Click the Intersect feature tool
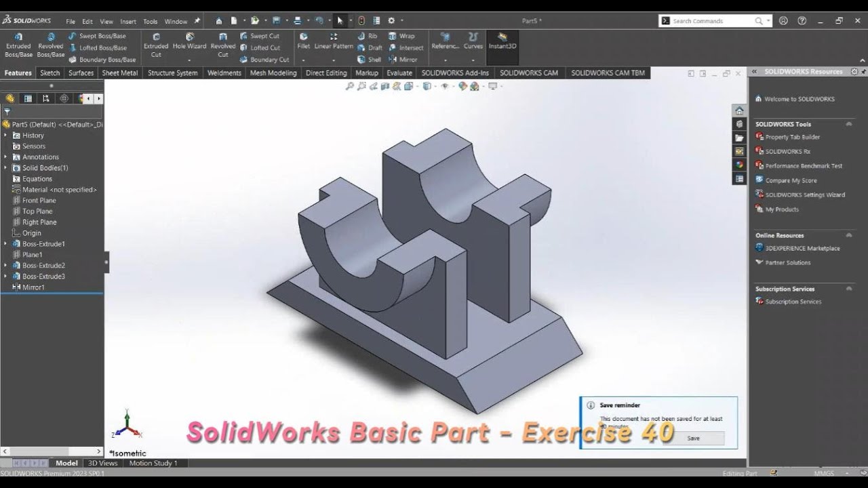 406,47
